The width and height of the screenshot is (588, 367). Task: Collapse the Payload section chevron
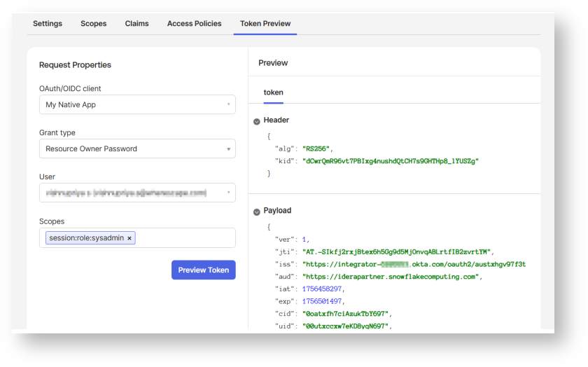pyautogui.click(x=257, y=211)
